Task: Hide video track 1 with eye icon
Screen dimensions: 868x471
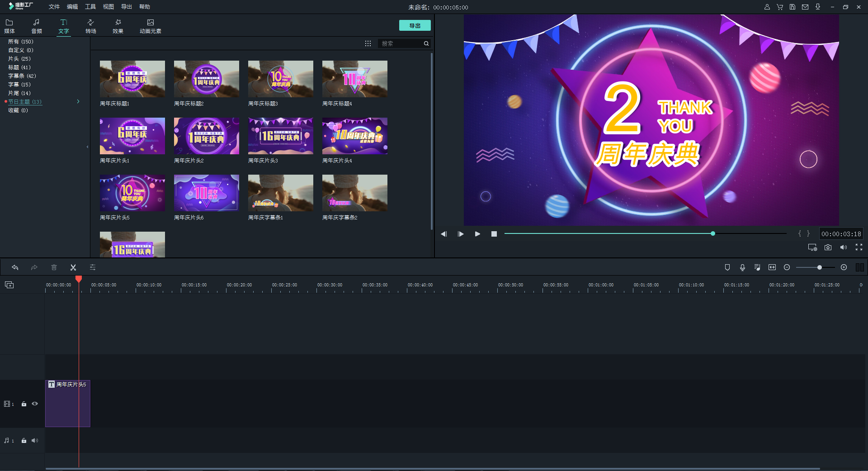Action: pyautogui.click(x=35, y=404)
